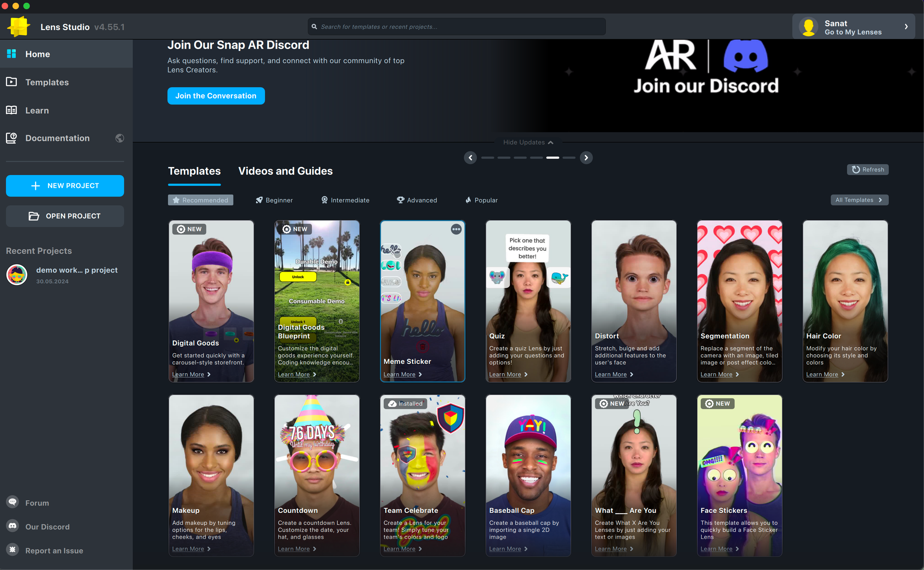Open Documentation from the sidebar
The image size is (924, 570).
click(57, 138)
